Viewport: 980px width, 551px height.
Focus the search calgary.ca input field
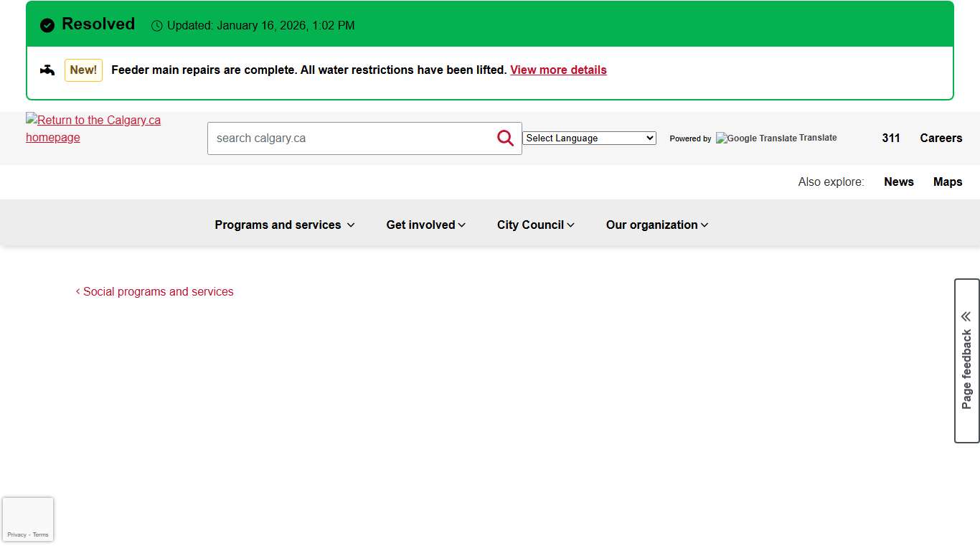coord(352,138)
